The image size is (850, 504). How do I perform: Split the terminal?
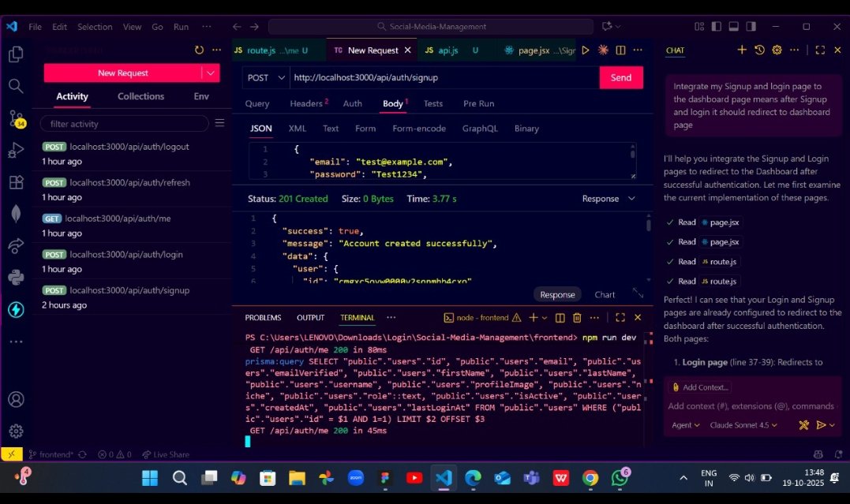click(560, 318)
